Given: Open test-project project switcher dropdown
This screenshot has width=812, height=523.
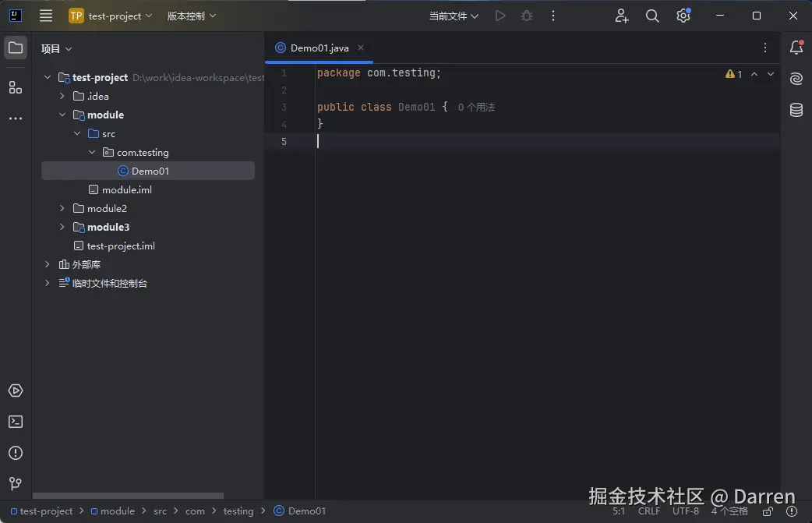Looking at the screenshot, I should (x=111, y=16).
